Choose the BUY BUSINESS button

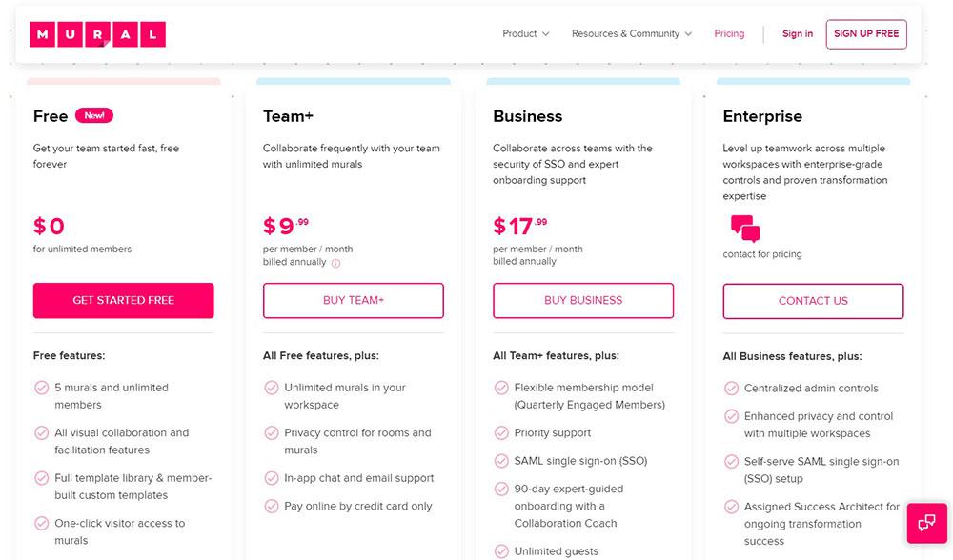click(583, 300)
